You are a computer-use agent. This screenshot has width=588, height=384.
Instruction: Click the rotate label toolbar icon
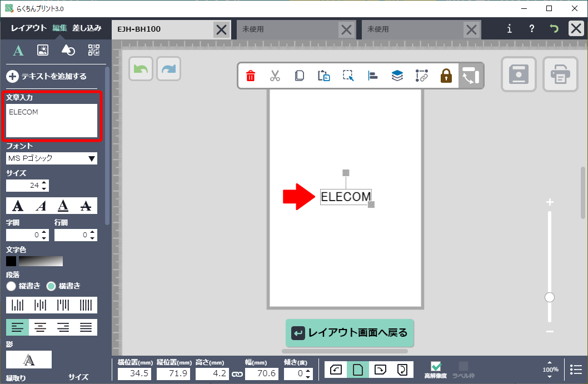tap(471, 76)
